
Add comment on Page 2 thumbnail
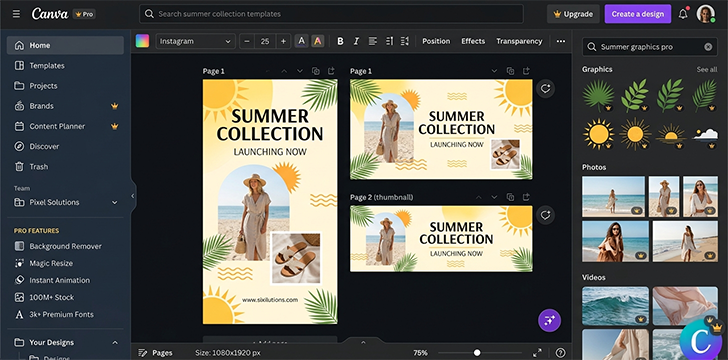coord(546,215)
